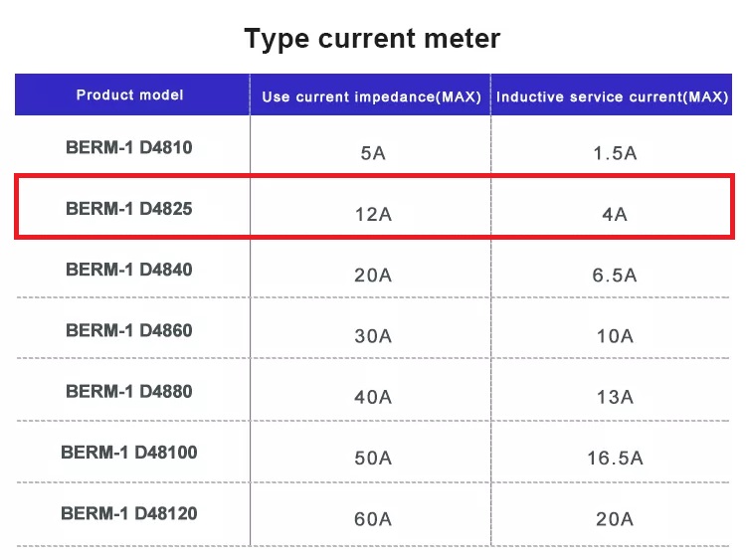Select the BERM-1 D48120 model cell
Image resolution: width=746 pixels, height=560 pixels.
[129, 513]
